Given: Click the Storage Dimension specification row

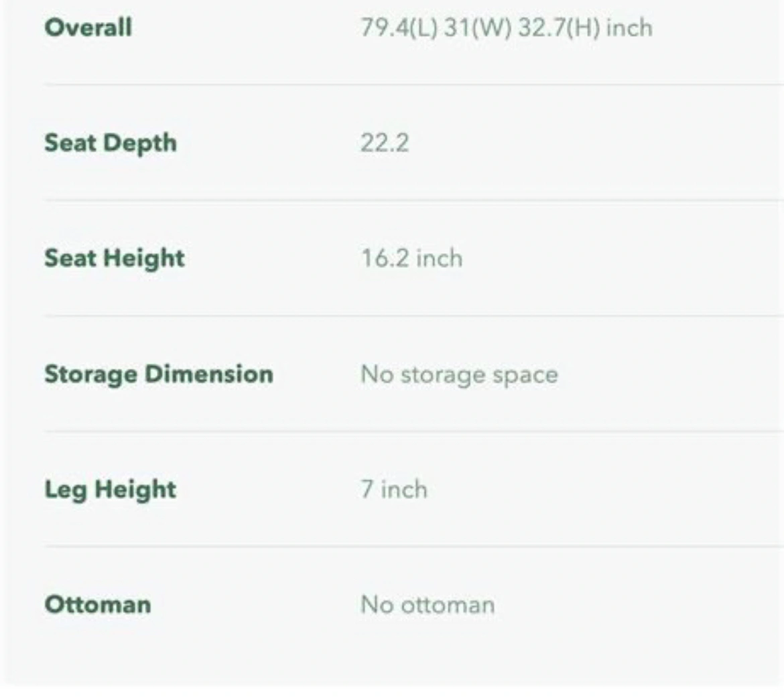Looking at the screenshot, I should click(414, 374).
